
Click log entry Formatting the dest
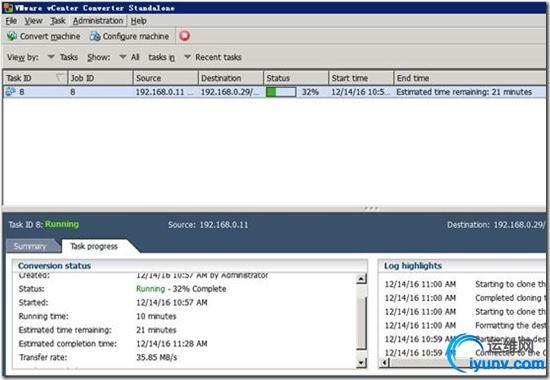point(510,325)
